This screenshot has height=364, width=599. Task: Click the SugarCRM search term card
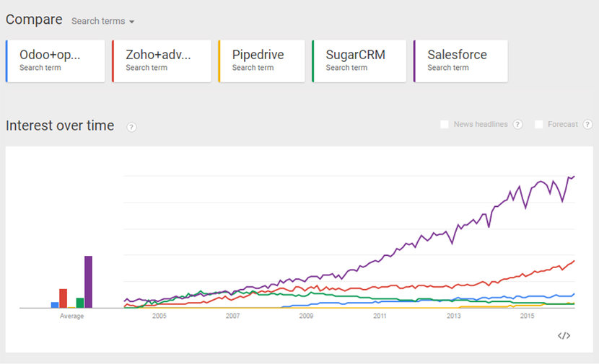tap(359, 61)
